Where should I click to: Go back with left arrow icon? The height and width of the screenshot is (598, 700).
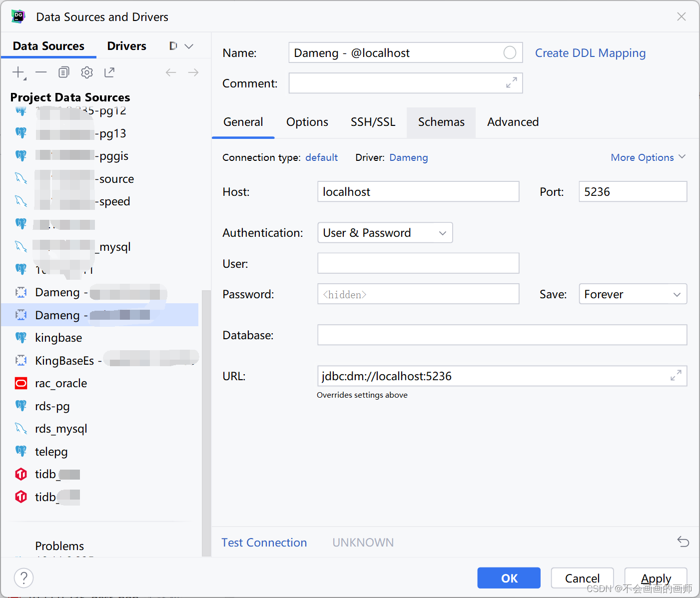pyautogui.click(x=171, y=72)
